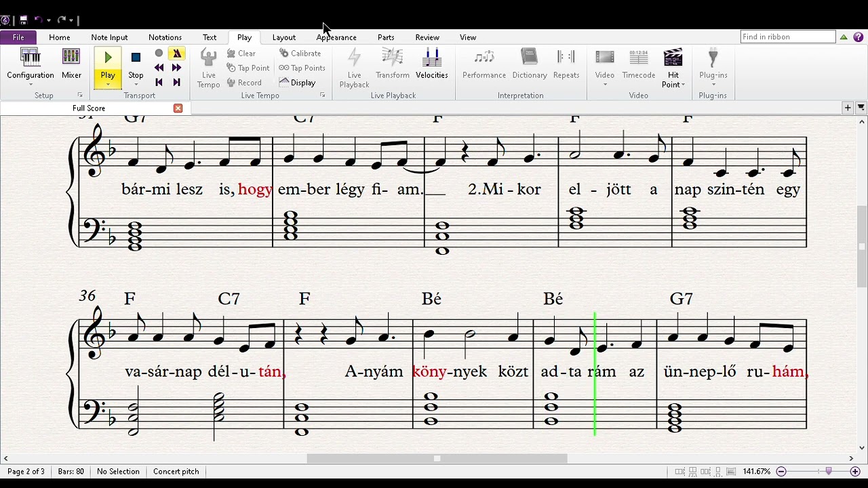Close the Full Score tab
The width and height of the screenshot is (868, 488).
pos(178,108)
